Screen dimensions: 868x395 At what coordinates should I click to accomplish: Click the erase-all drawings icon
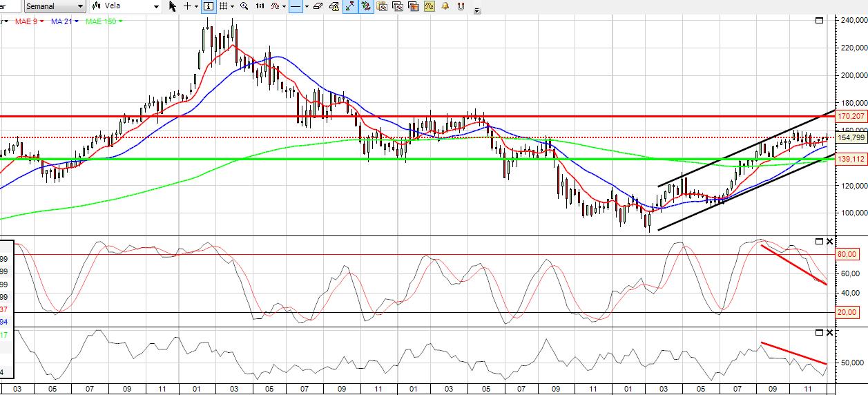[334, 6]
